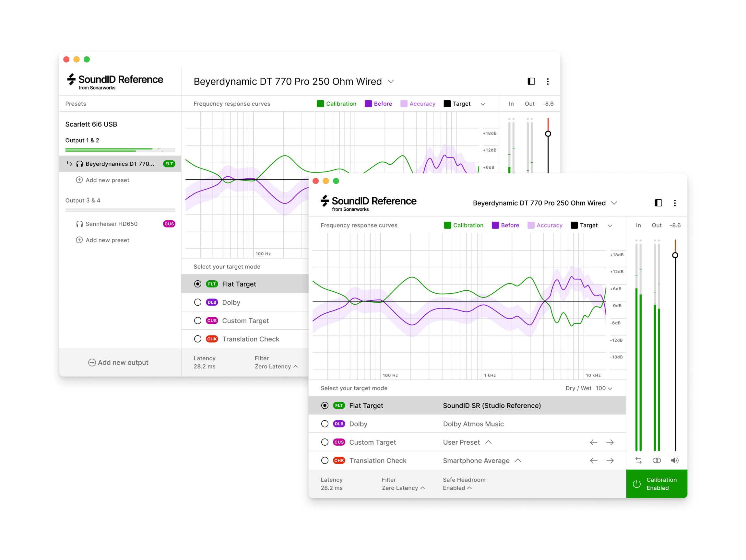Choose Translation Check radio in back window
Screen dimensions: 746x560
198,339
